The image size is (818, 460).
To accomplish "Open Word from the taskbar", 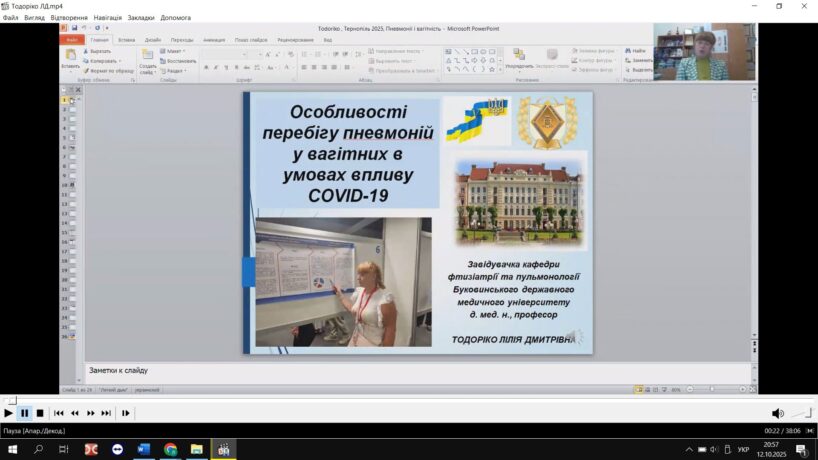I will click(x=144, y=449).
